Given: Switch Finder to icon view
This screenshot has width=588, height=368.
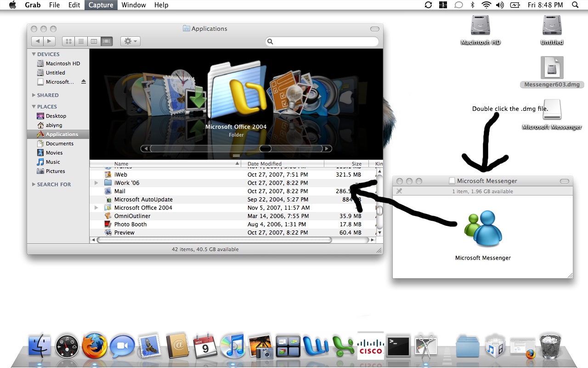Looking at the screenshot, I should [68, 41].
